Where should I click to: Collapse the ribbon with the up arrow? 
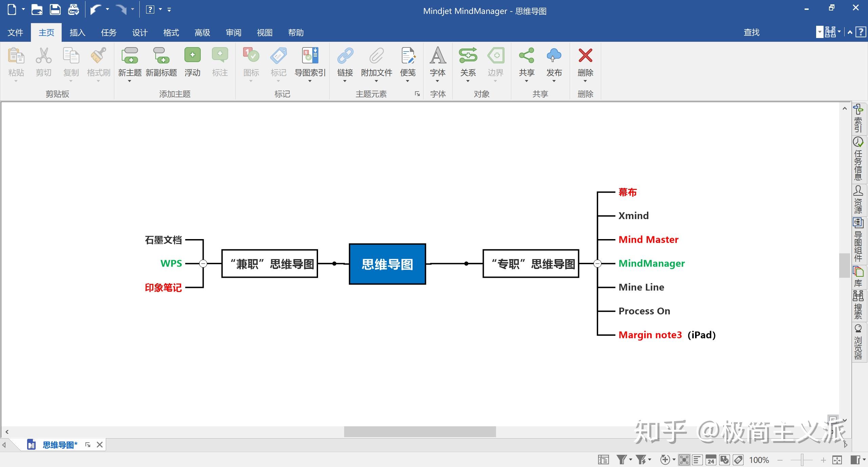pos(850,33)
